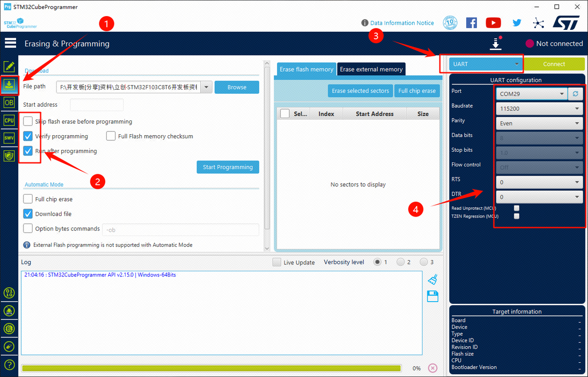Open the CPU panel in sidebar
Viewport: 588px width, 377px height.
9,120
